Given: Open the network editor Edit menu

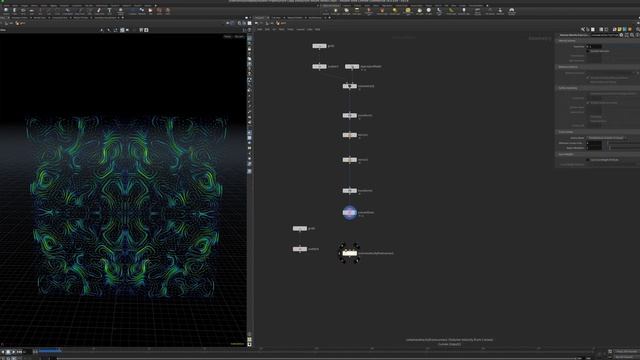Looking at the screenshot, I should [x=267, y=29].
